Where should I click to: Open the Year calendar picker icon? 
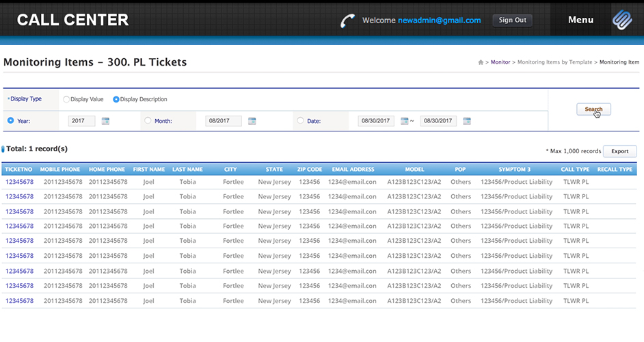point(105,121)
